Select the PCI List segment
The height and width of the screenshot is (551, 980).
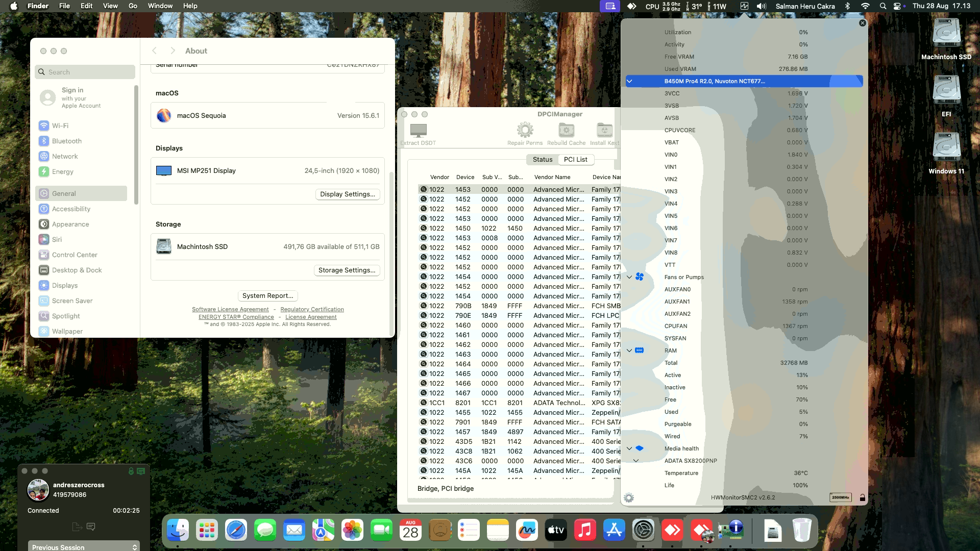pos(575,160)
